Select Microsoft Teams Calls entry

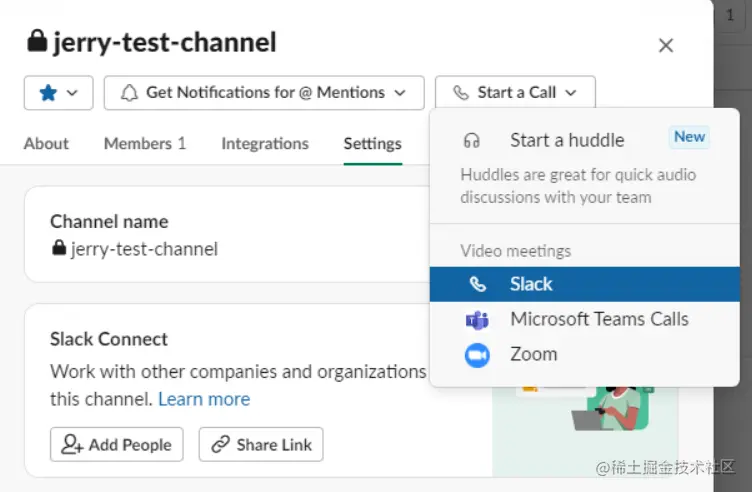(x=599, y=319)
